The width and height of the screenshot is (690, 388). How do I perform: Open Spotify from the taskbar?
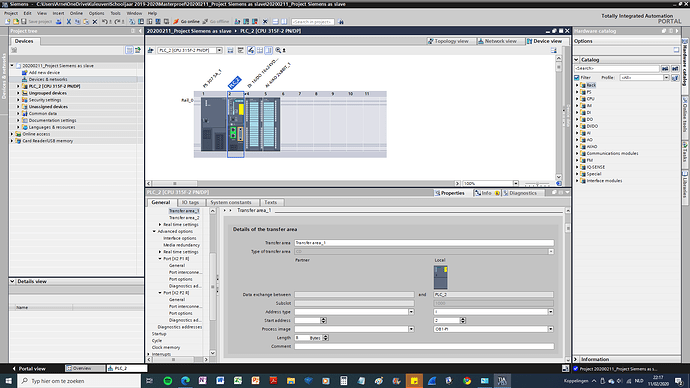[168, 381]
